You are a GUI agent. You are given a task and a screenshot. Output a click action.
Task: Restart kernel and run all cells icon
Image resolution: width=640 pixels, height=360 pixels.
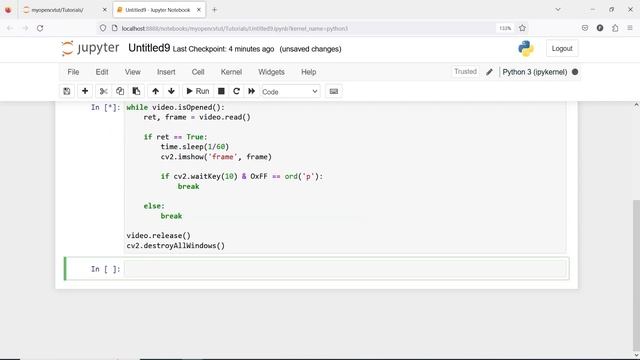[251, 91]
